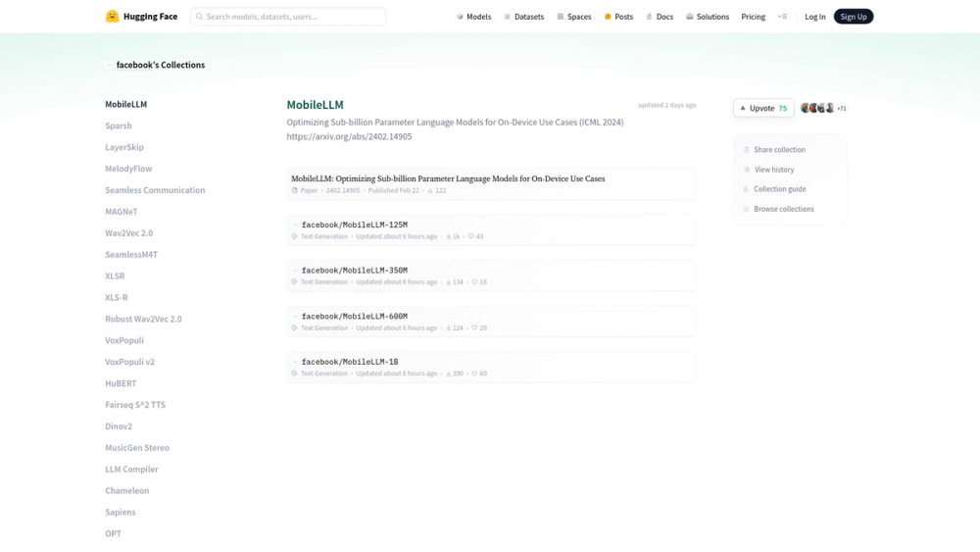
Task: Click the Docs icon in navbar
Action: (650, 17)
